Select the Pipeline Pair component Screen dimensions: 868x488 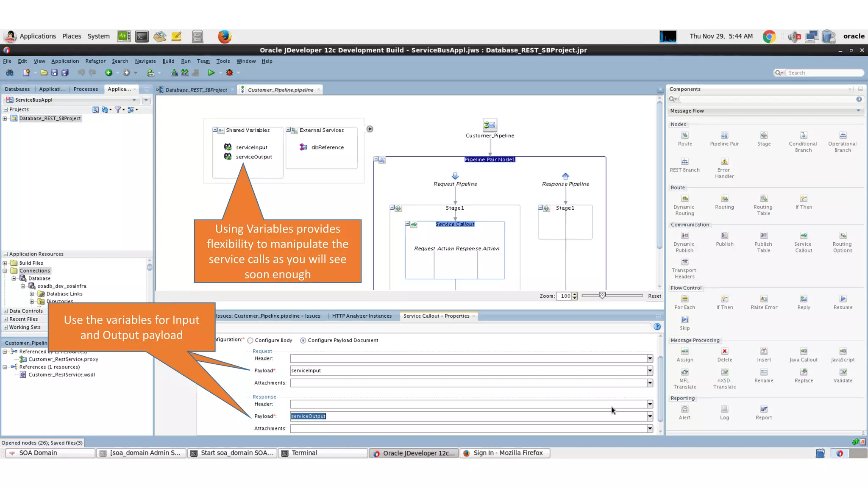pos(724,139)
